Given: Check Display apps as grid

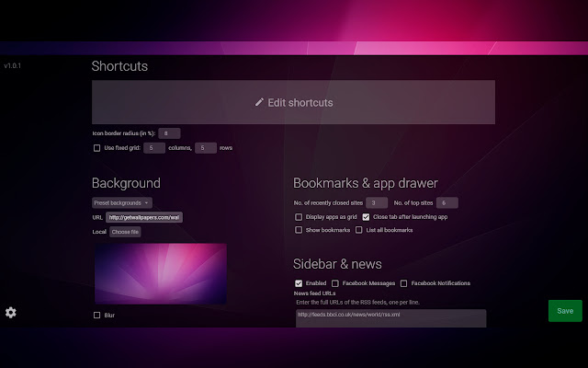Looking at the screenshot, I should pyautogui.click(x=299, y=217).
